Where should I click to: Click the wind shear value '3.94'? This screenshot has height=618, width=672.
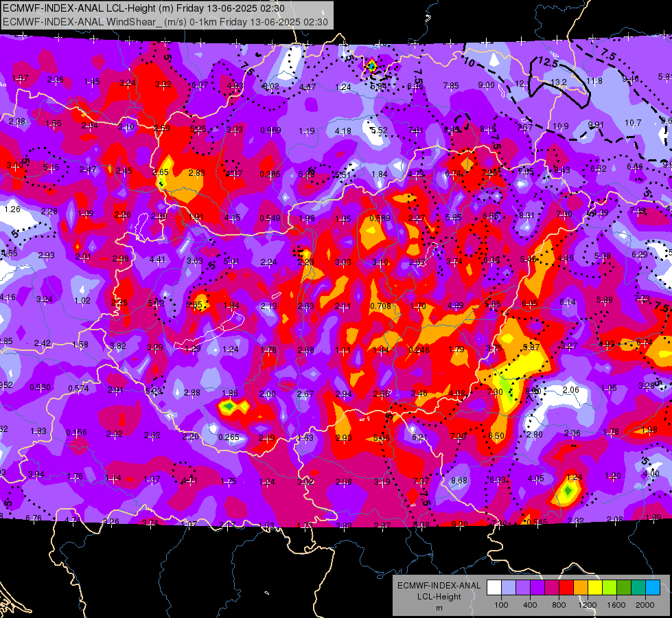click(36, 474)
